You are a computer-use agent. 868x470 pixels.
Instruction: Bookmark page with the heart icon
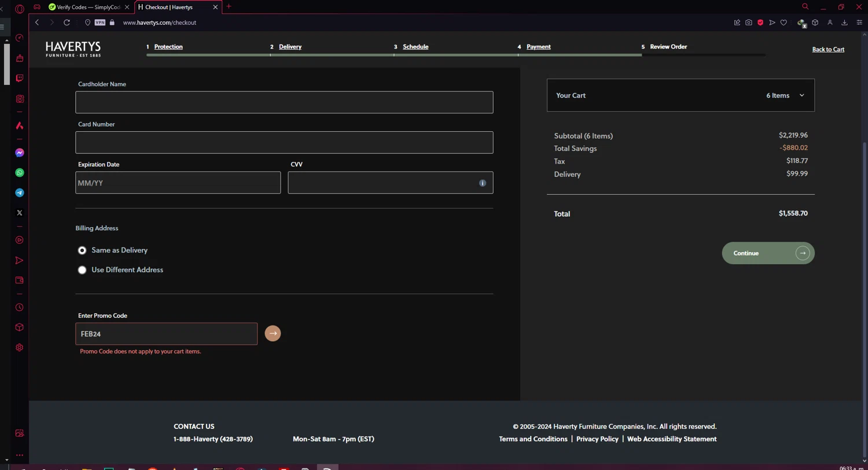point(784,23)
